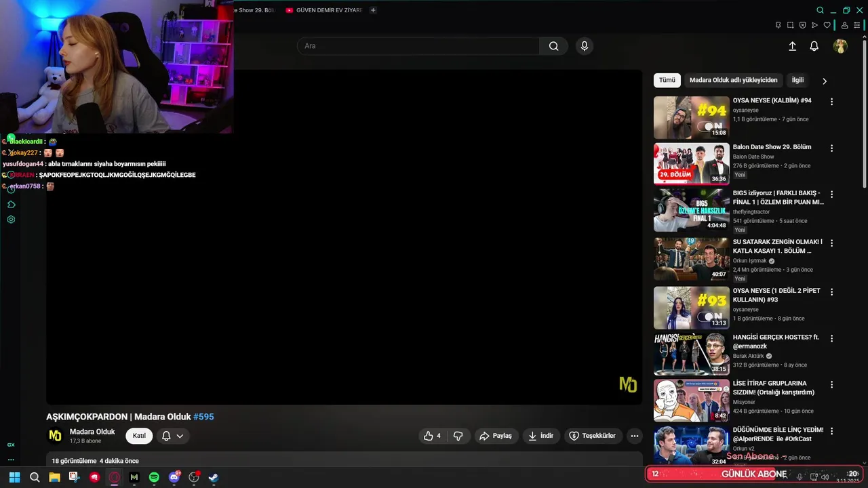Viewport: 868px width, 488px height.
Task: Click the browser tab search icon
Action: pos(820,10)
